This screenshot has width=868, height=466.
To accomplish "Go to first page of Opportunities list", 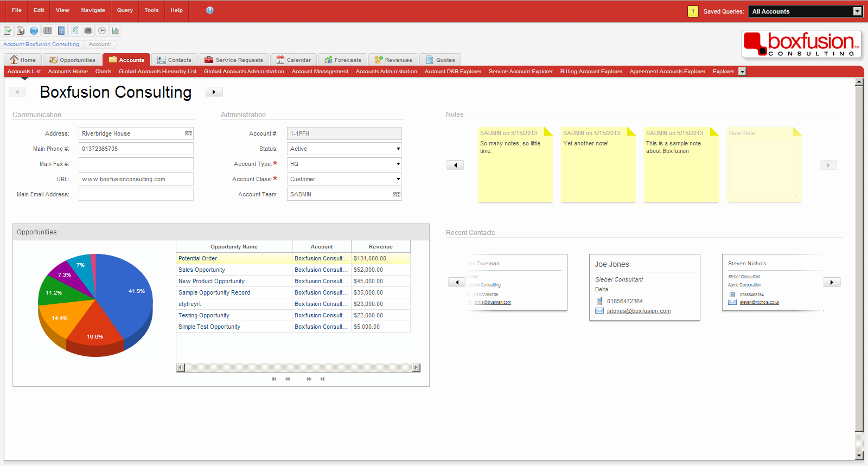I will click(274, 379).
